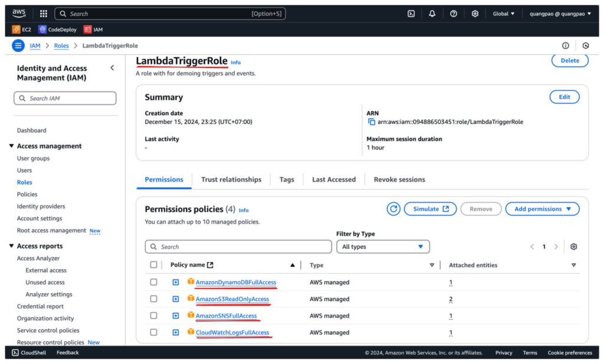Open IAM favorite shortcut
604x364 pixels.
tap(93, 29)
